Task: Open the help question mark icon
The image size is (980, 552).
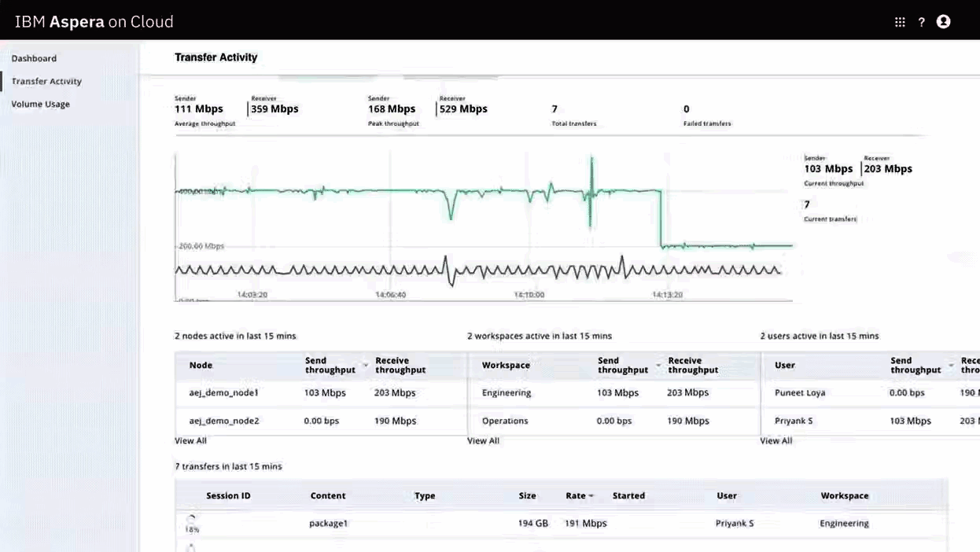Action: pos(922,22)
